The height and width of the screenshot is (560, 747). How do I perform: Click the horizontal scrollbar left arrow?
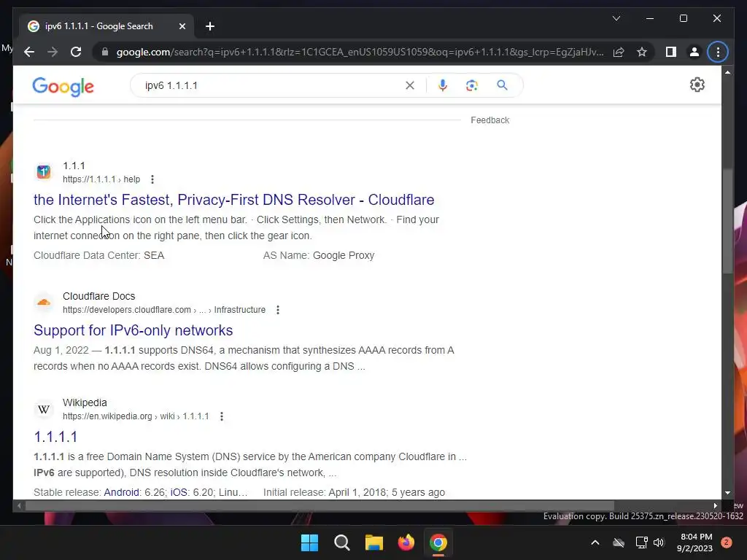(19, 506)
